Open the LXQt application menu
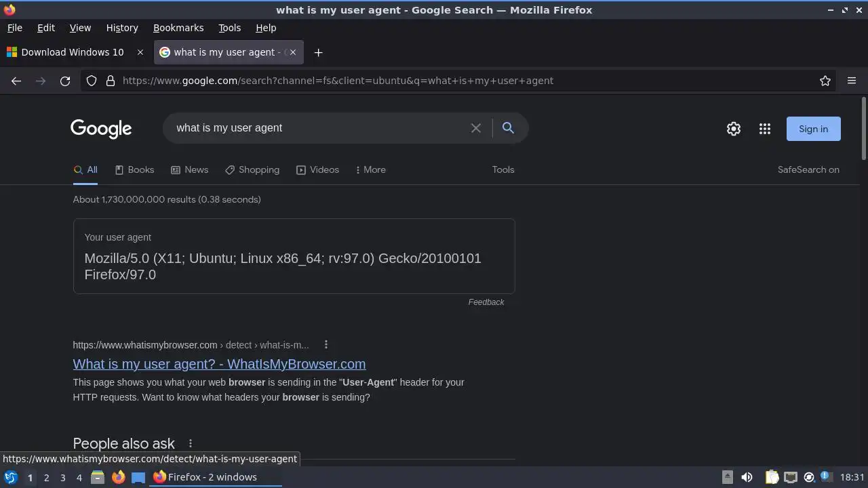The image size is (868, 488). click(10, 477)
